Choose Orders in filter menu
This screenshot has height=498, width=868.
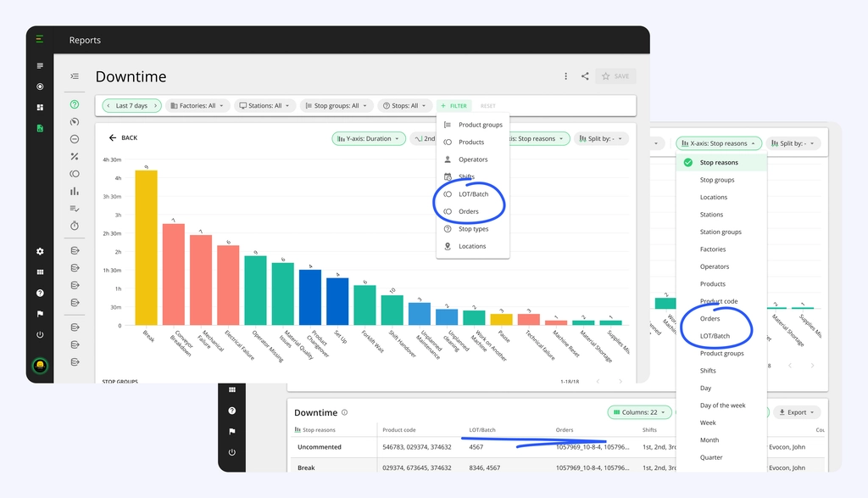coord(473,211)
